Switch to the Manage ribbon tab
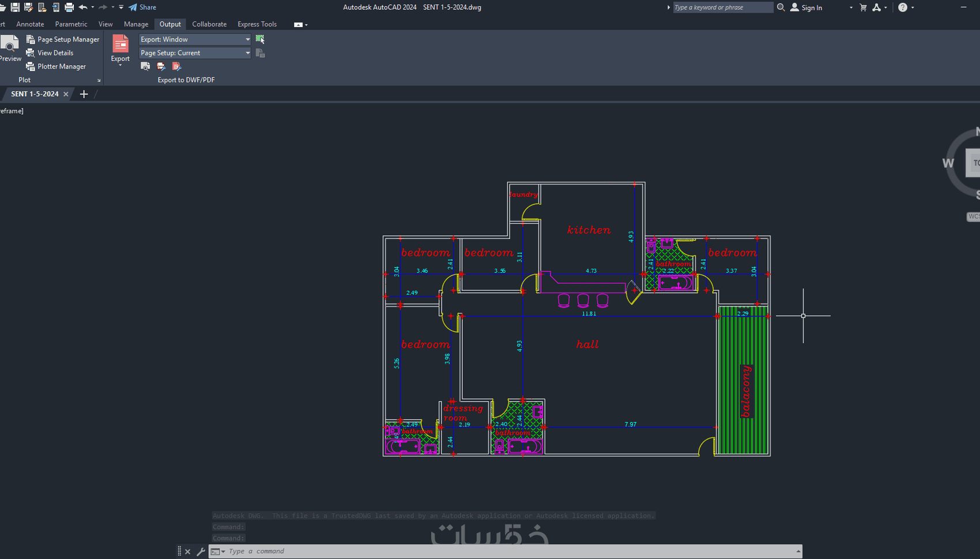 pyautogui.click(x=136, y=24)
